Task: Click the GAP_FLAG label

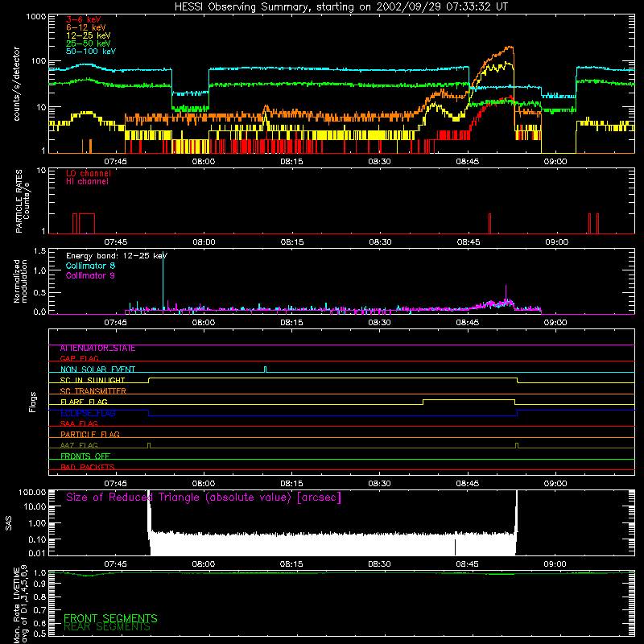Action: tap(79, 358)
